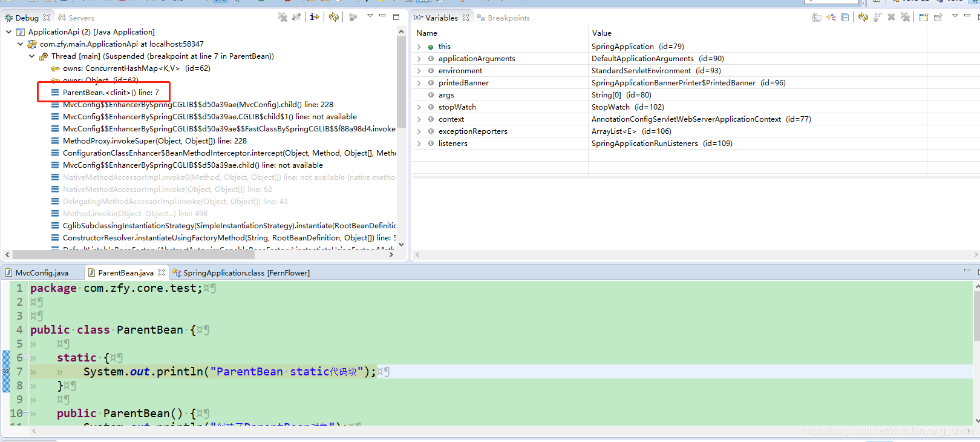The image size is (980, 442).
Task: Maximize the Debug view panel
Action: coord(396,16)
